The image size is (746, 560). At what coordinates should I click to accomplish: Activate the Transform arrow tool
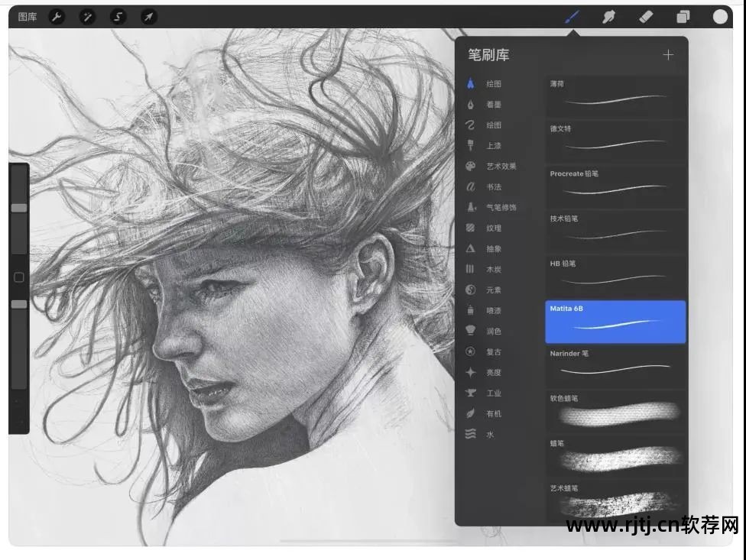pos(148,16)
